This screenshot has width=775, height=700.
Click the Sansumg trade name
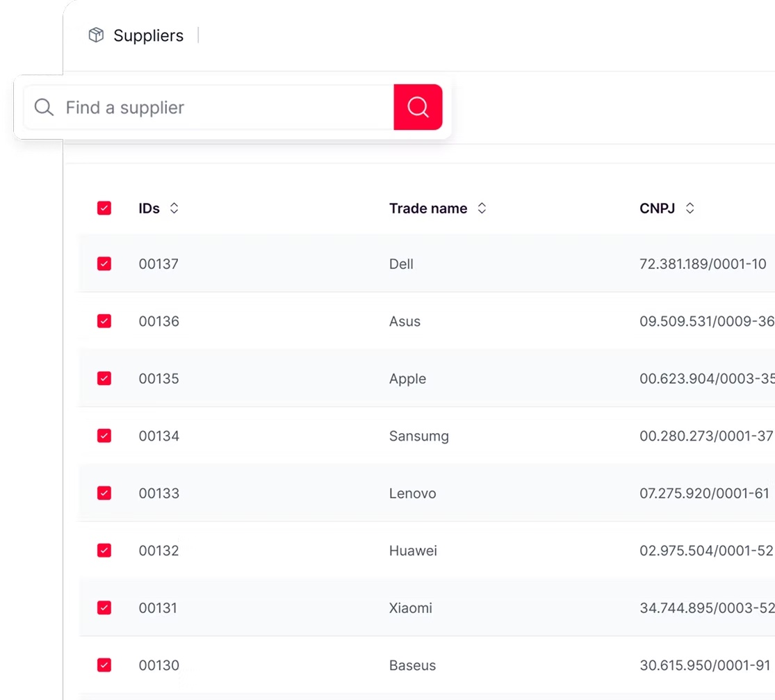pyautogui.click(x=418, y=437)
